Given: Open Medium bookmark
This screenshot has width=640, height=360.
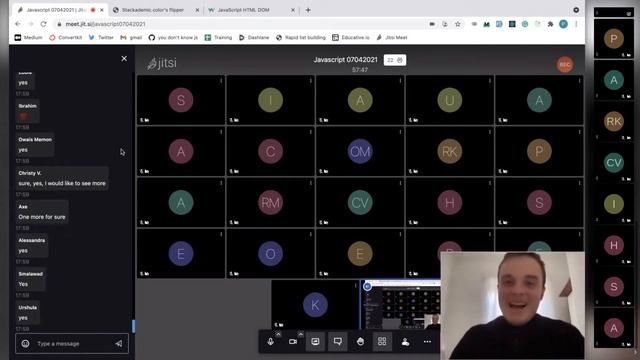Looking at the screenshot, I should [x=28, y=38].
